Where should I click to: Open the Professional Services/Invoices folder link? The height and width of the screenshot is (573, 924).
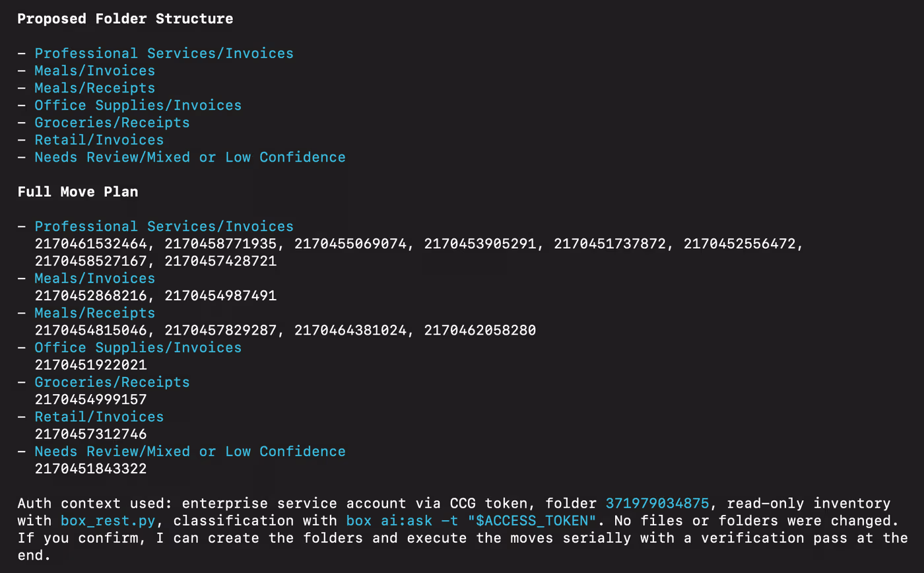click(163, 53)
